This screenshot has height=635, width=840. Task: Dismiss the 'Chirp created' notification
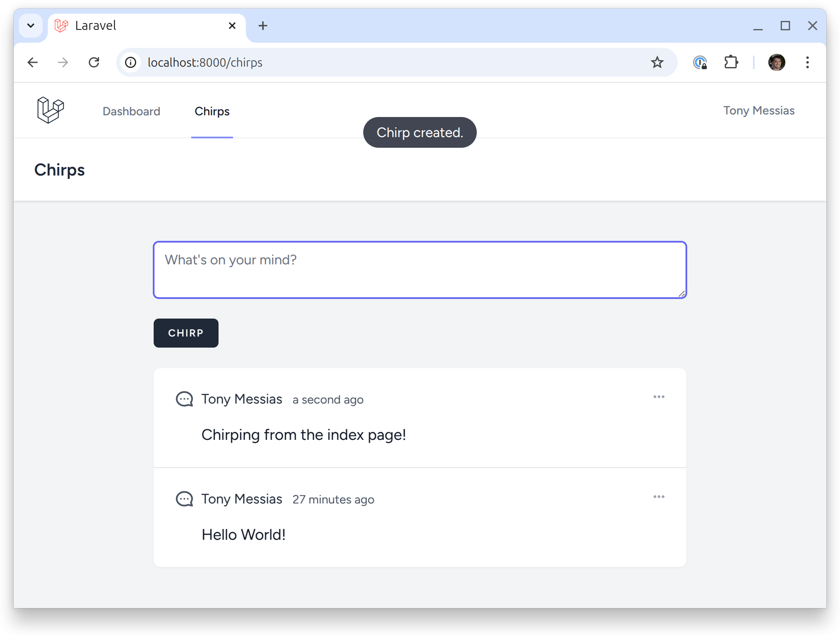(420, 132)
